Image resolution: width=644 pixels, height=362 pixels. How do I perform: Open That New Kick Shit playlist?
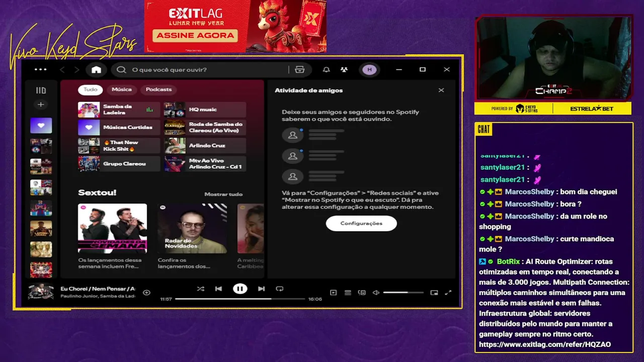point(119,146)
